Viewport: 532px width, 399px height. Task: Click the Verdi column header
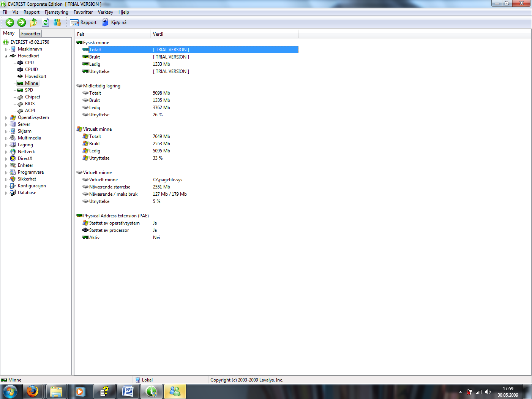pyautogui.click(x=224, y=34)
